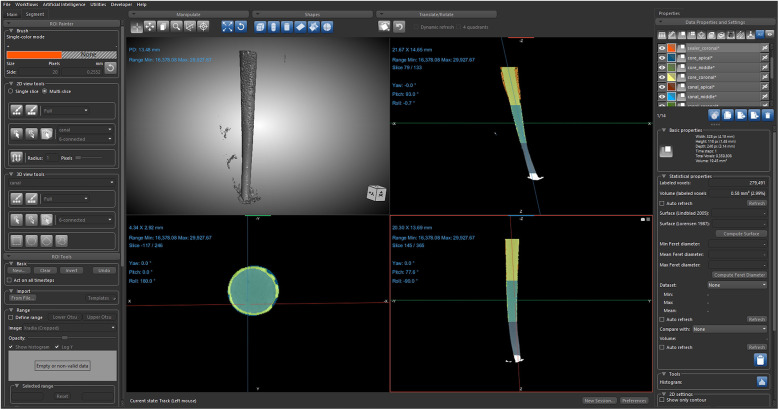779x410 pixels.
Task: Click the blue fit-to-view expand icon
Action: click(x=227, y=27)
